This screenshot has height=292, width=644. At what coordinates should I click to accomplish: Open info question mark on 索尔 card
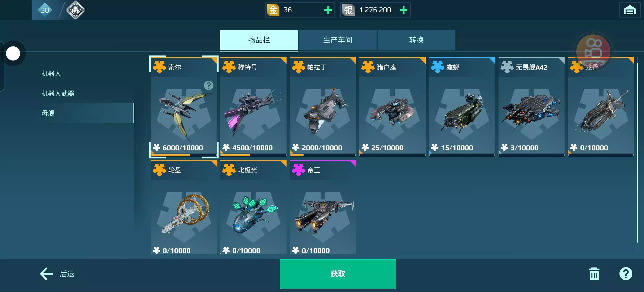209,85
